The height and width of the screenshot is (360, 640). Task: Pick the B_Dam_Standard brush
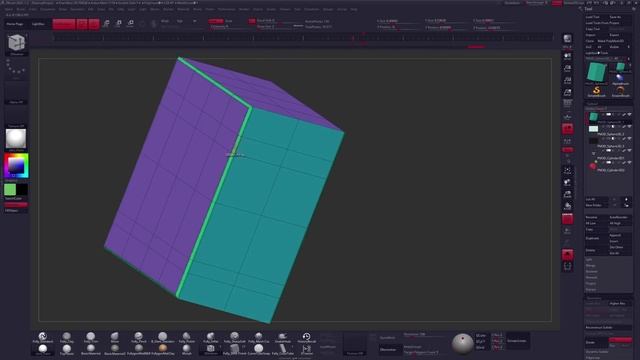click(x=162, y=338)
